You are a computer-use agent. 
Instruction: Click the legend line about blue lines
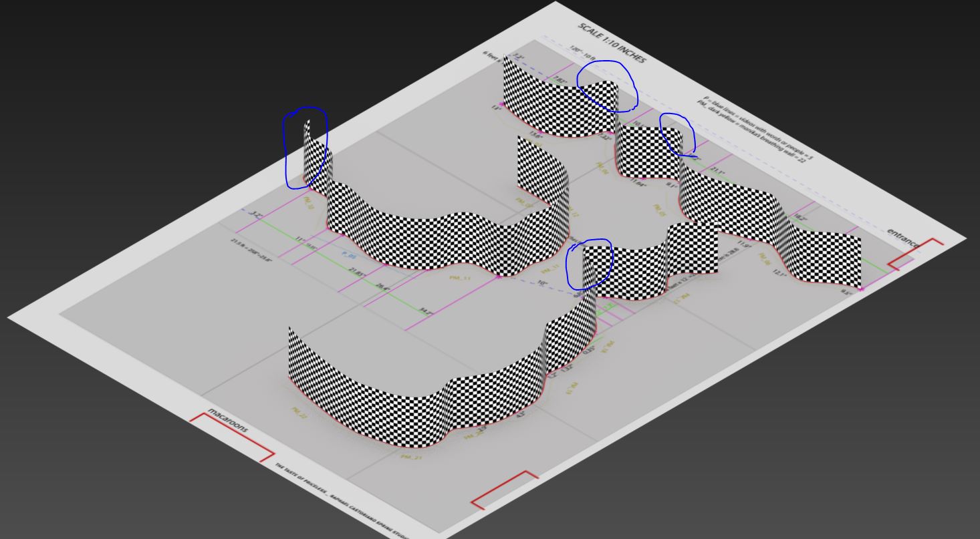[x=757, y=128]
